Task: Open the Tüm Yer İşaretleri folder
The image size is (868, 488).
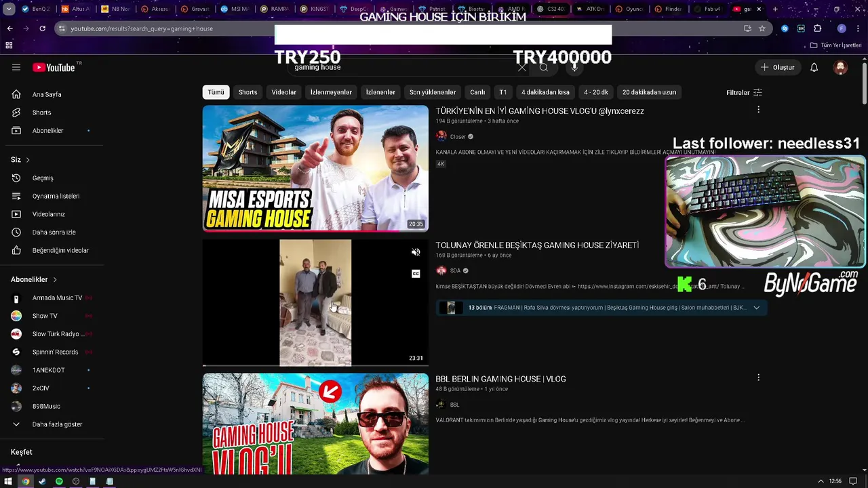Action: click(x=835, y=45)
